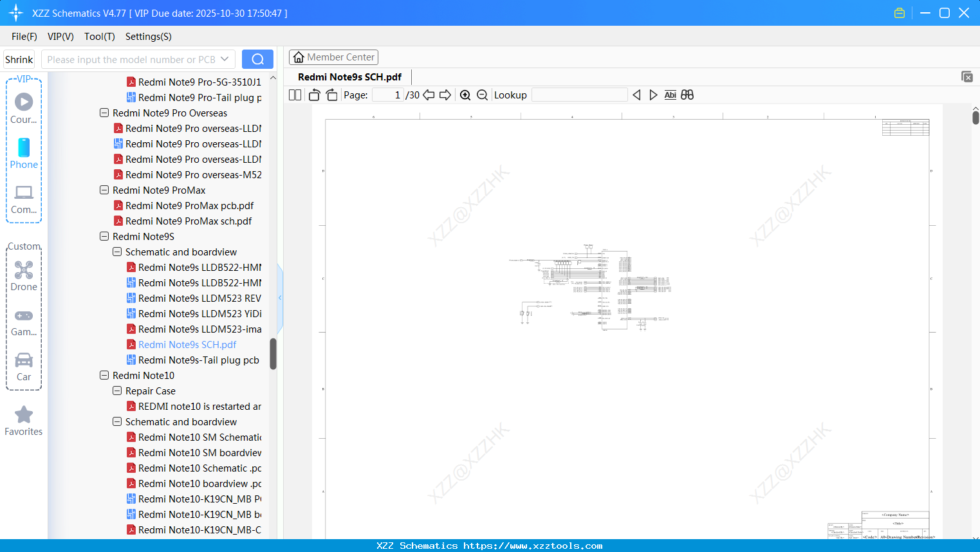This screenshot has height=552, width=980.
Task: Open Redmi Note9 ProMax pcb.pdf
Action: tap(189, 206)
